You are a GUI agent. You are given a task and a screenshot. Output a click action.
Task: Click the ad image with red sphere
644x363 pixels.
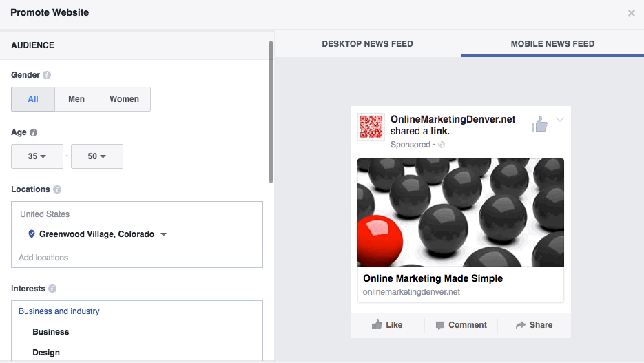tap(460, 212)
